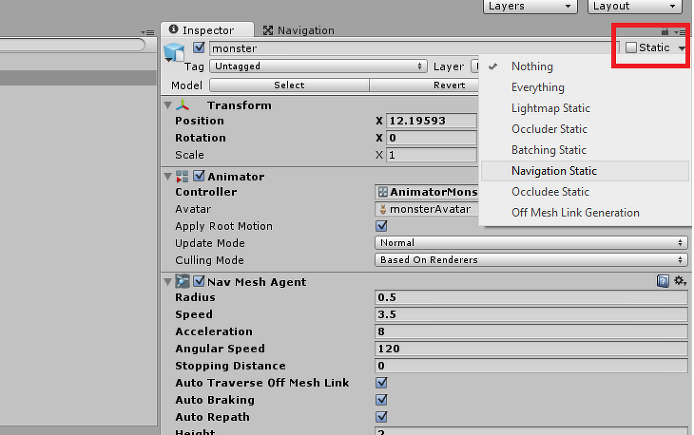Click the Controller AnimatorMons object field
This screenshot has height=435, width=694.
tap(427, 192)
